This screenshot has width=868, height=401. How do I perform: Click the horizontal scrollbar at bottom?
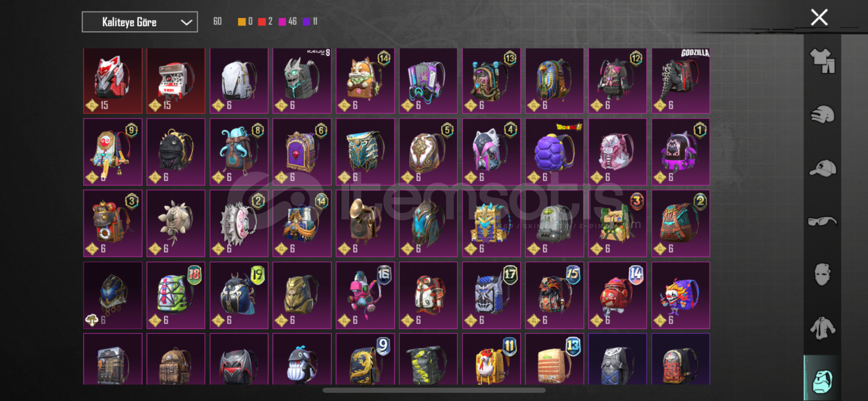click(x=434, y=390)
